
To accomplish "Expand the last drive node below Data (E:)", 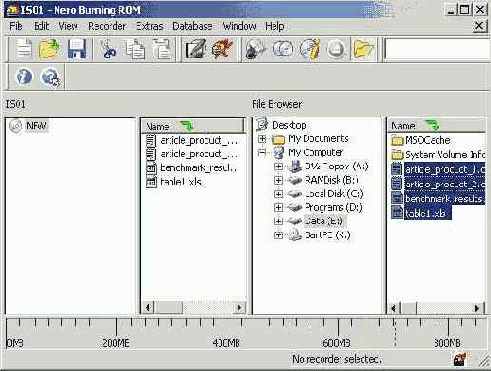I will click(278, 235).
